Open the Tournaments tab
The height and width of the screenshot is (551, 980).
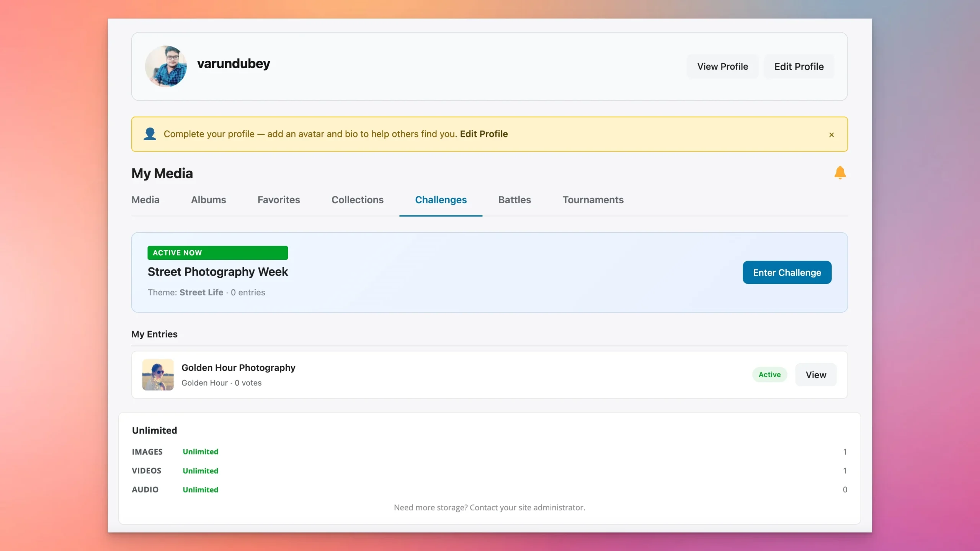pyautogui.click(x=593, y=200)
